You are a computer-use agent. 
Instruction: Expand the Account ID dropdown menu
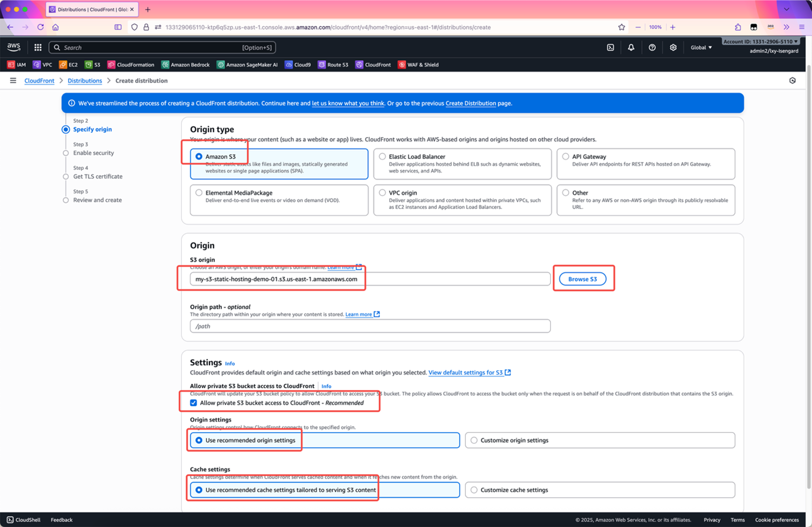760,42
